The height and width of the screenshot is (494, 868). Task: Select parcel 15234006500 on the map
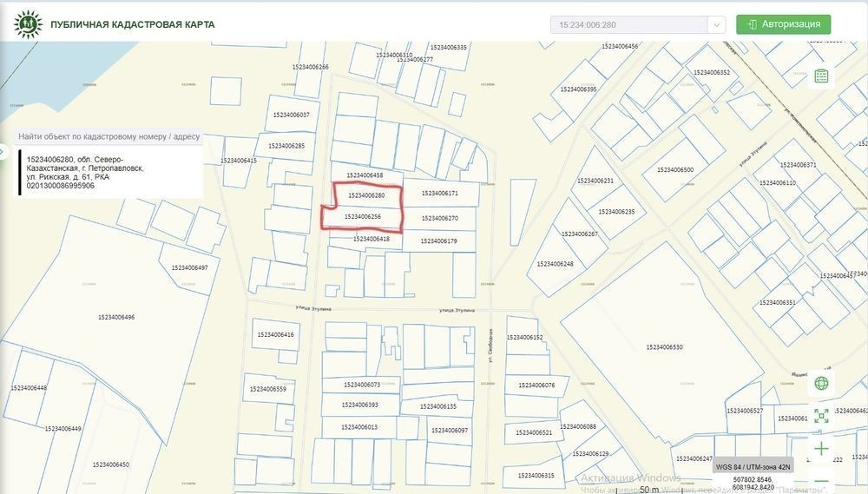pyautogui.click(x=674, y=169)
